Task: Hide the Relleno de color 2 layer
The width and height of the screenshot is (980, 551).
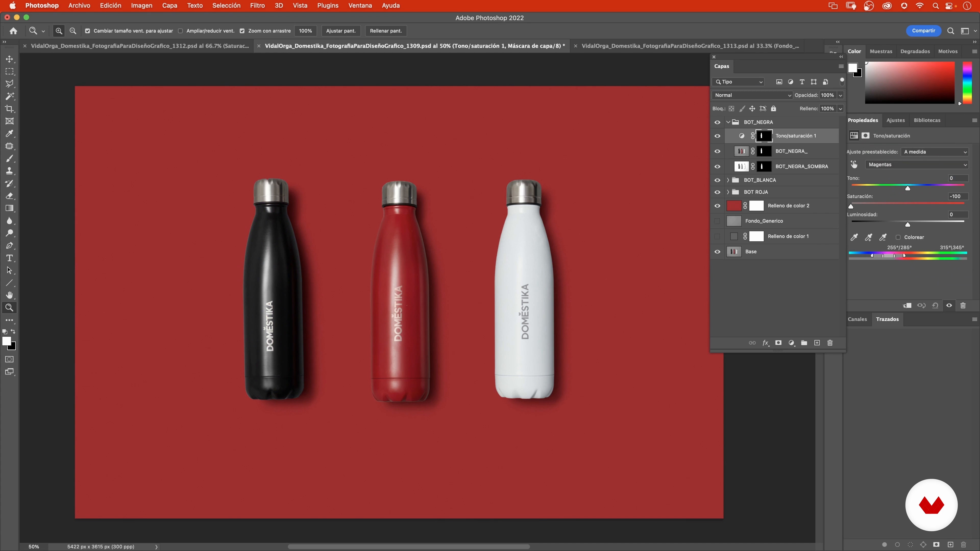Action: [717, 206]
